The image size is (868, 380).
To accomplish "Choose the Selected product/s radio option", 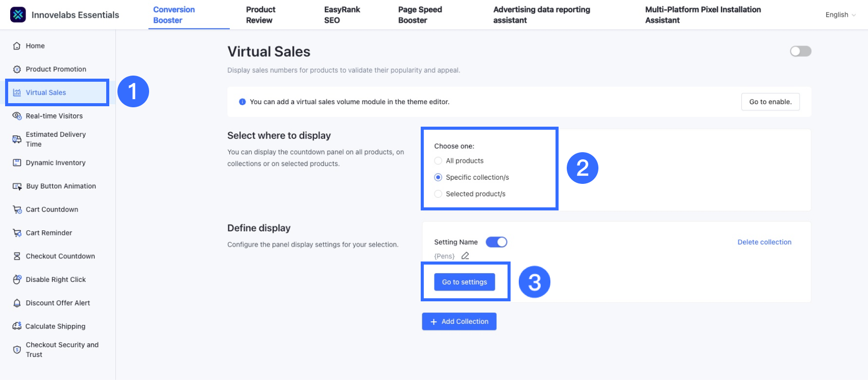I will (x=438, y=194).
